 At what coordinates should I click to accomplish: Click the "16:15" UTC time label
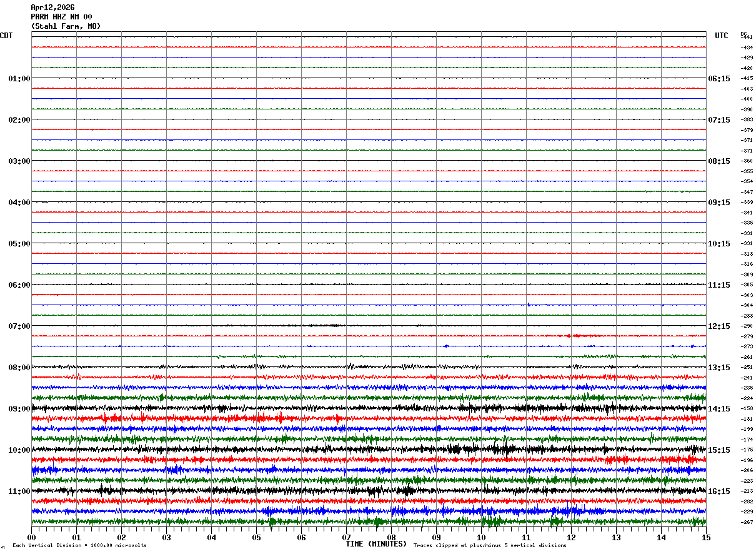[x=719, y=491]
